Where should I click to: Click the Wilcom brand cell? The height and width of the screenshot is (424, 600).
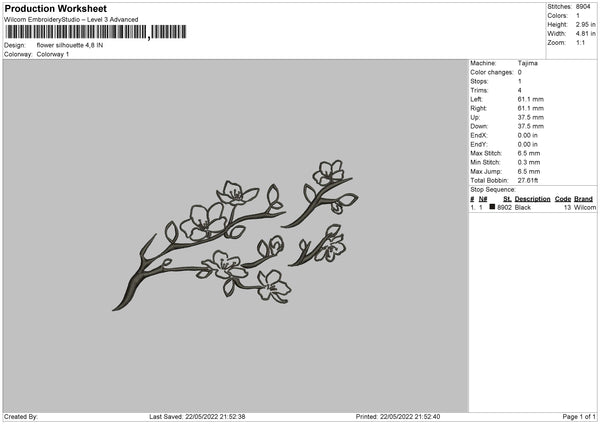pyautogui.click(x=585, y=207)
